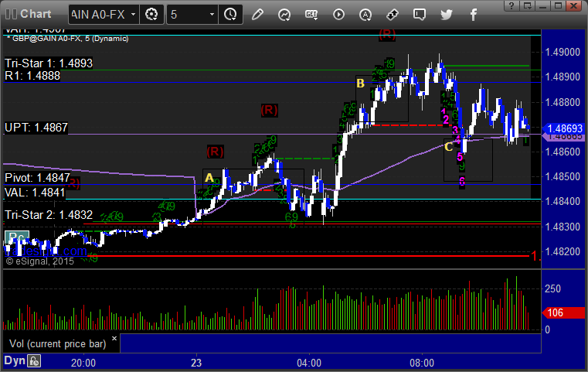Click the R1: 1.4888 label

click(x=32, y=76)
